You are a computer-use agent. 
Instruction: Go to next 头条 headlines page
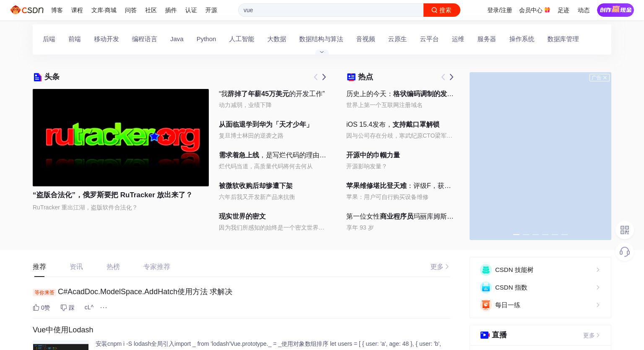coord(324,77)
